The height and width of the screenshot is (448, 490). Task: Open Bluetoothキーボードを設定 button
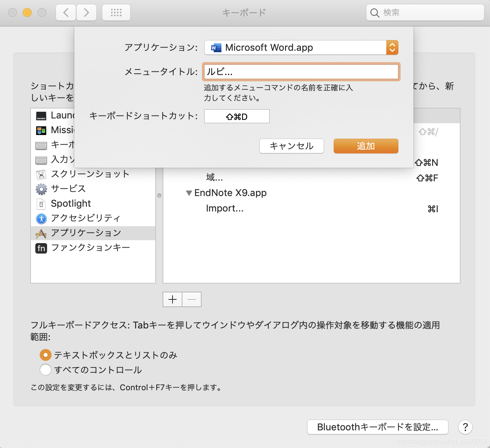378,427
